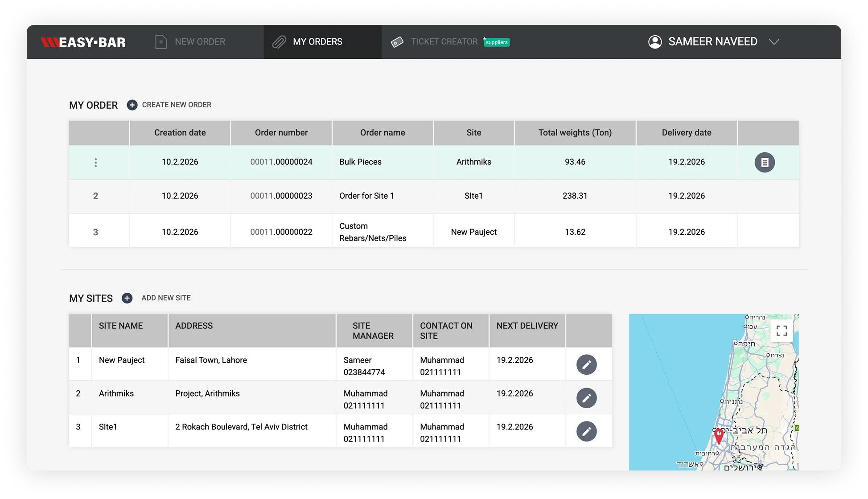The image size is (868, 499).
Task: Click the MY SITES section heading
Action: click(x=91, y=299)
